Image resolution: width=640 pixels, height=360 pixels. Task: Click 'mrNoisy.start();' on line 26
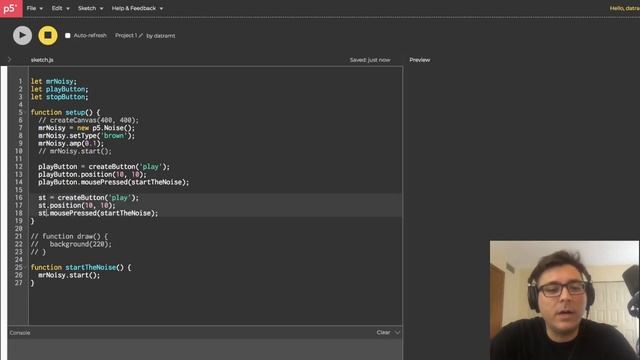point(69,276)
